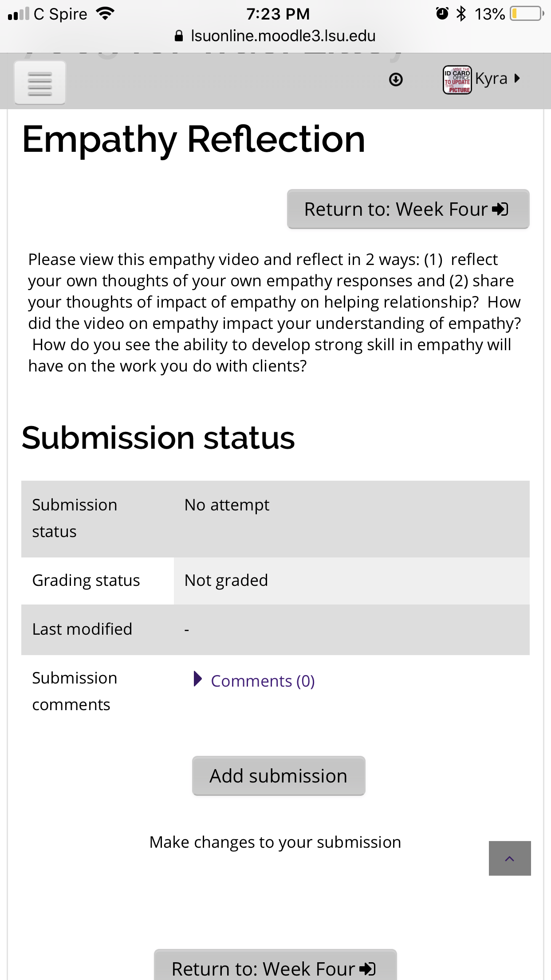Tap the 7:23 PM clock
Viewport: 551px width, 980px height.
coord(278,14)
